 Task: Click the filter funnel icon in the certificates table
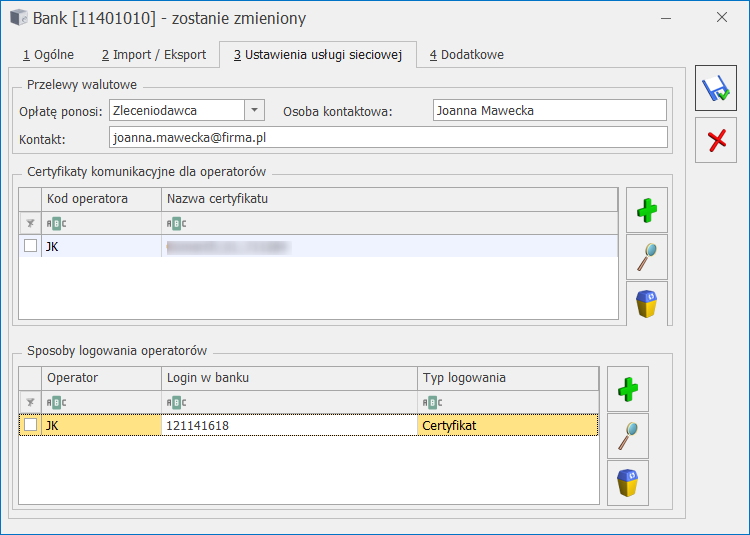click(x=30, y=223)
